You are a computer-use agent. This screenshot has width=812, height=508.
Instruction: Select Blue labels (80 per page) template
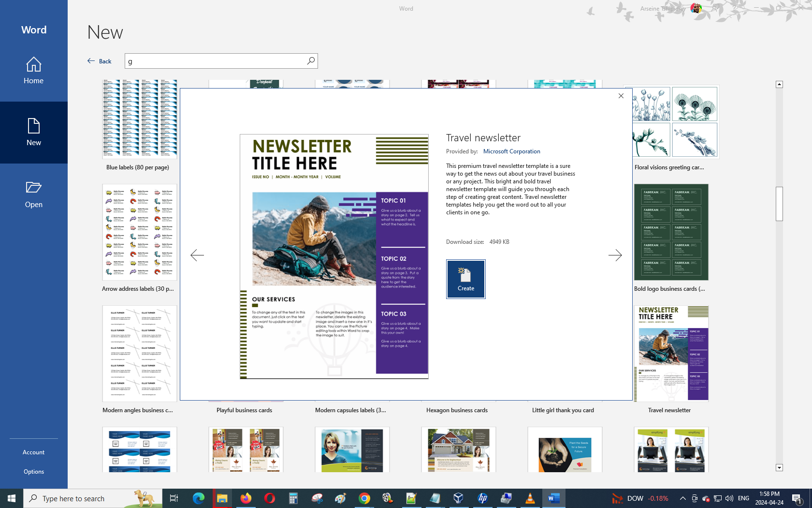point(139,120)
